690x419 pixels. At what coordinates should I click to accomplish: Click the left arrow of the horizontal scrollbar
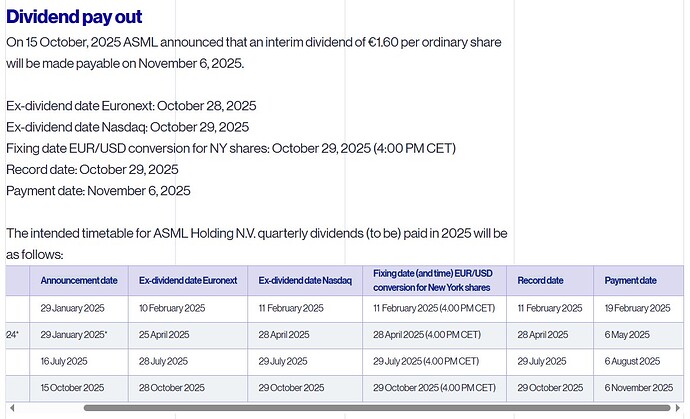[10, 408]
